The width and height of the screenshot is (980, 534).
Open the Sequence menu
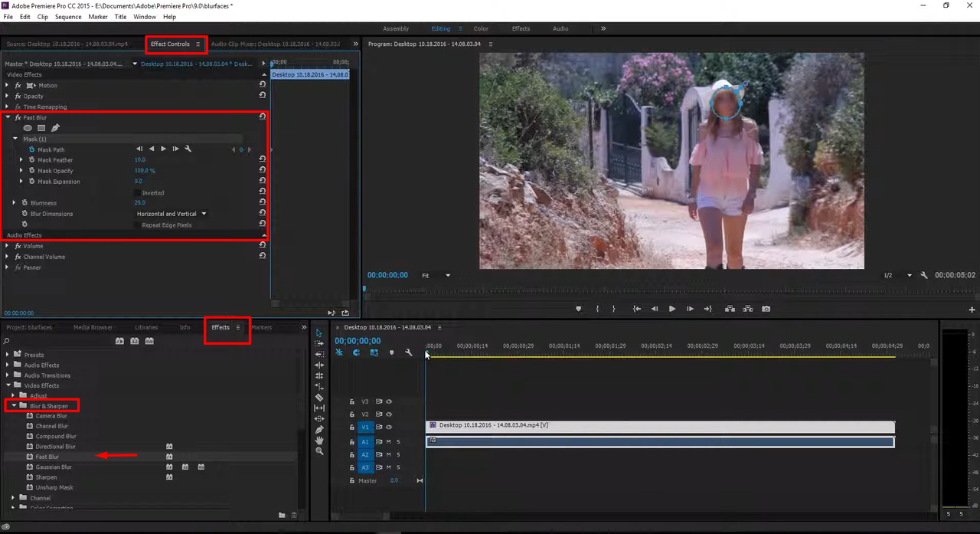pos(68,16)
